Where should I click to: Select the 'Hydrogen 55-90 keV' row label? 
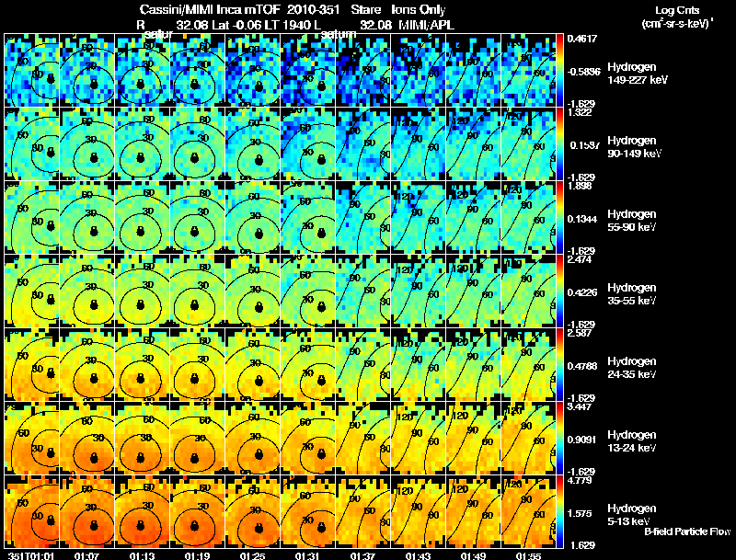tap(632, 221)
